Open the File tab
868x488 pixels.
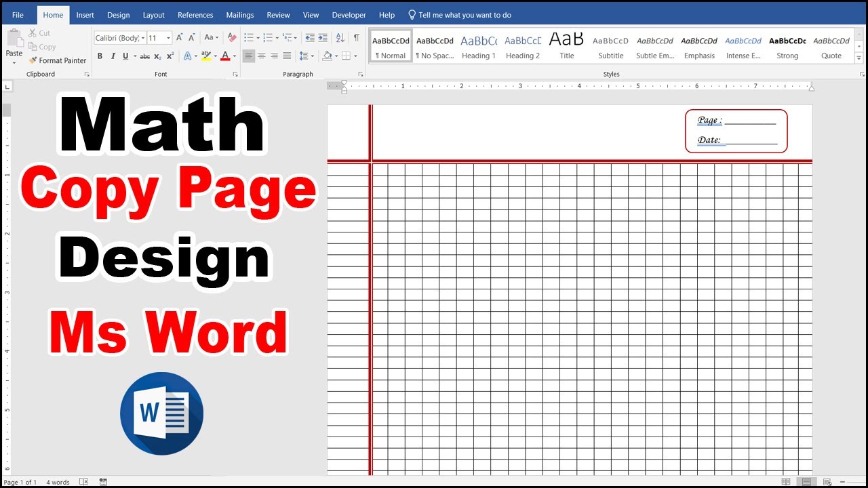tap(18, 15)
